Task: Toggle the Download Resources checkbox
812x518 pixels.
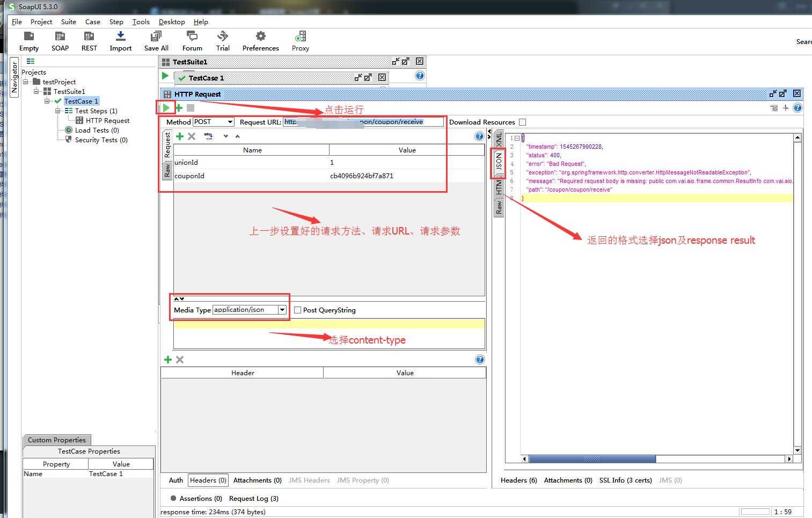Action: [x=522, y=122]
